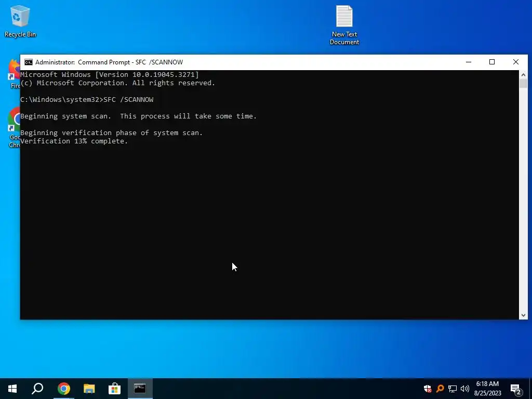Open the Recycle Bin desktop icon

[x=20, y=21]
